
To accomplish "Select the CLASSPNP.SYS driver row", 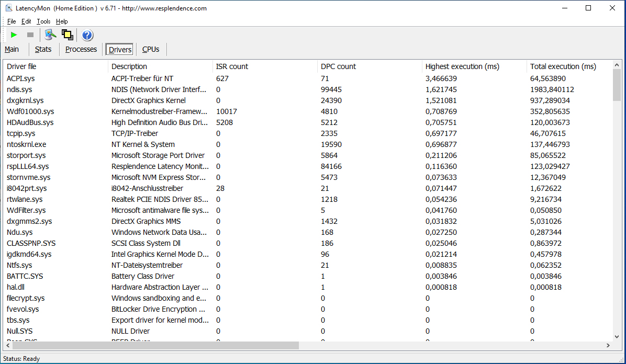I will point(308,243).
